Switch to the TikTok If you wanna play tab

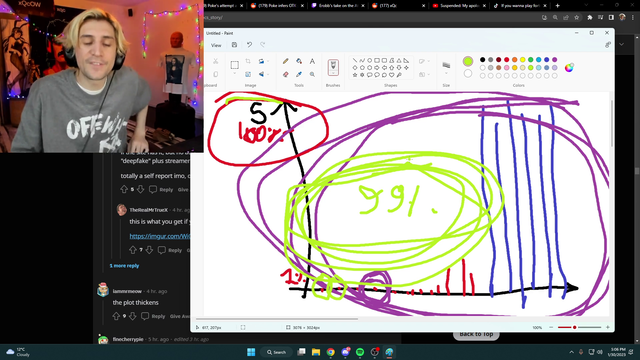(520, 6)
